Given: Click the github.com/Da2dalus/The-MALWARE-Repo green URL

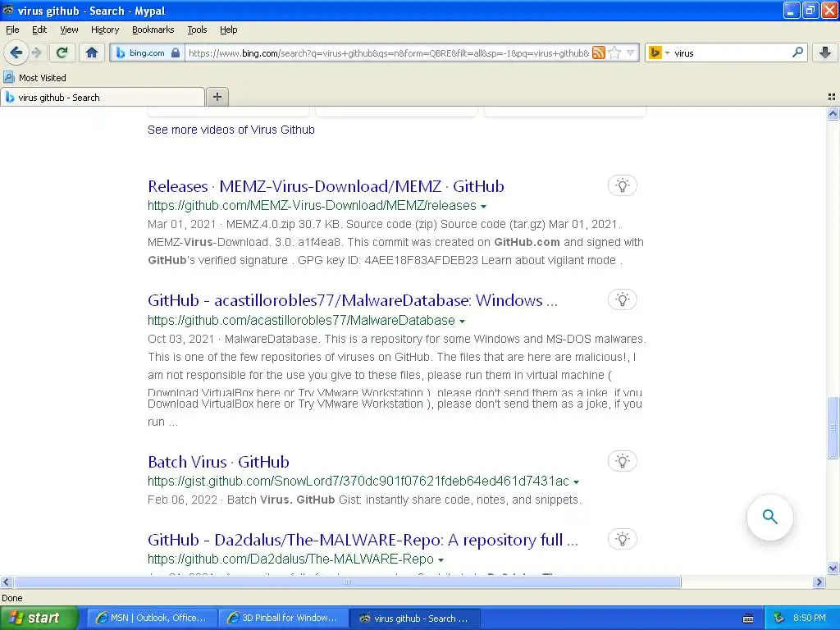Looking at the screenshot, I should (290, 559).
